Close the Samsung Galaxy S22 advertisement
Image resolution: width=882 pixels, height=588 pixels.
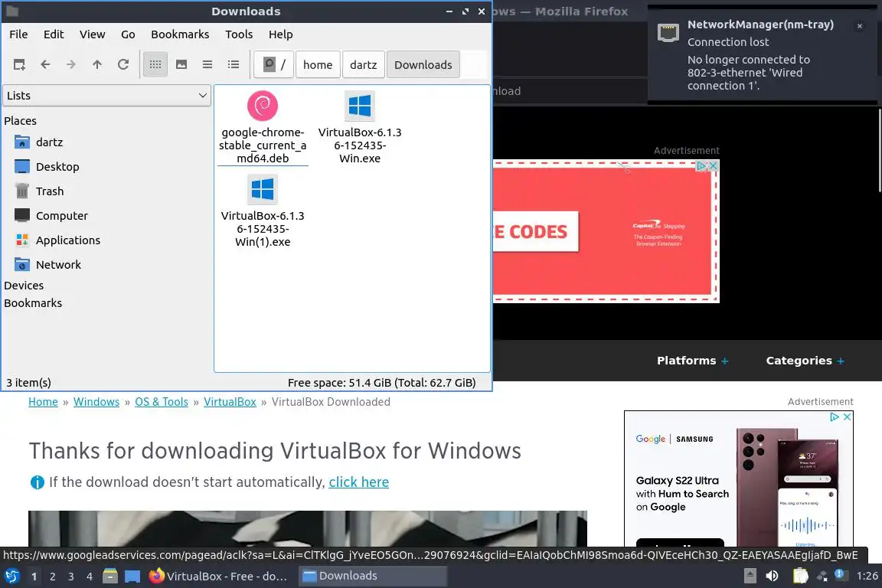coord(847,417)
